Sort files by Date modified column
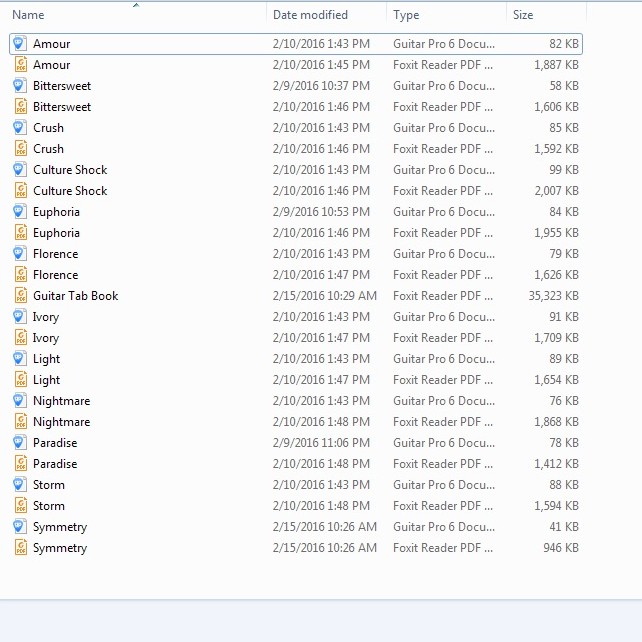642x642 pixels. click(310, 15)
